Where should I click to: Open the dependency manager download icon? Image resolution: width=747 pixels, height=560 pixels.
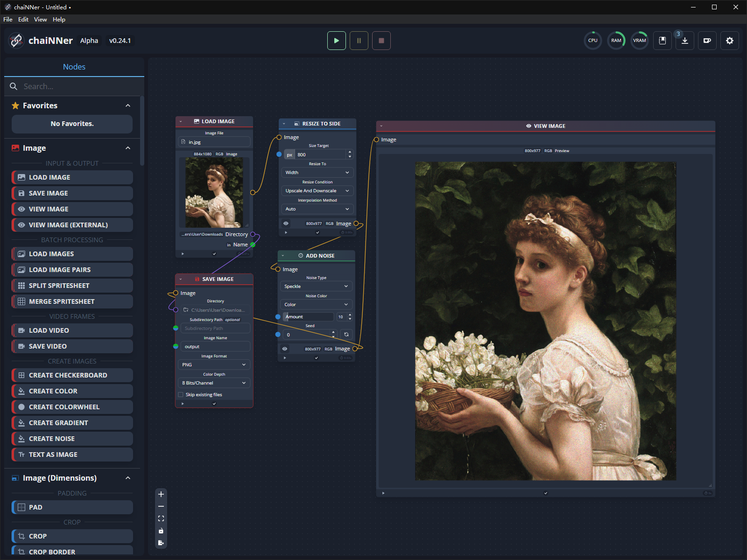pyautogui.click(x=685, y=41)
